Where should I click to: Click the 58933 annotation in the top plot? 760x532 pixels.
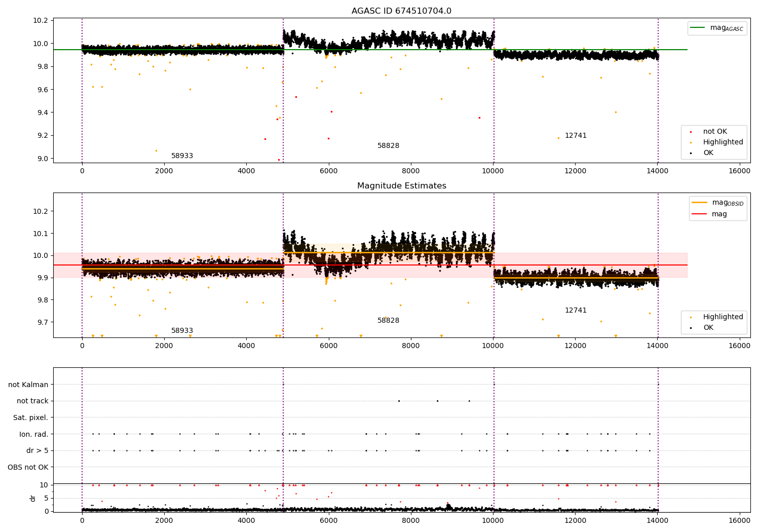182,156
